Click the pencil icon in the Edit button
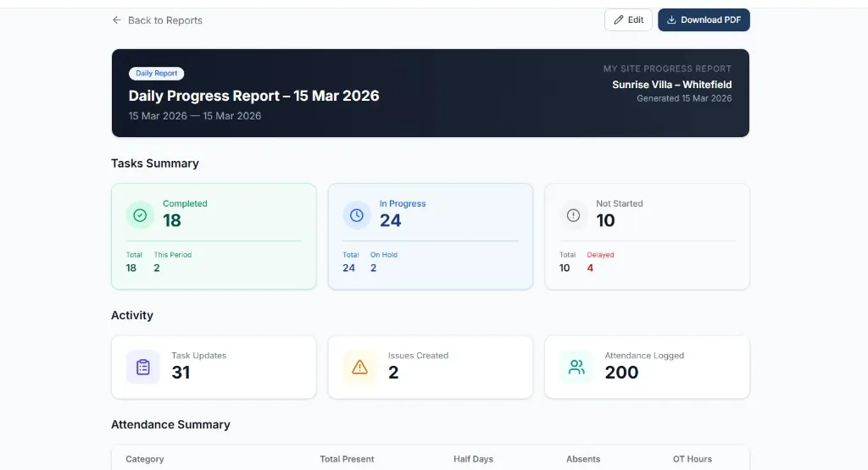 coord(619,20)
